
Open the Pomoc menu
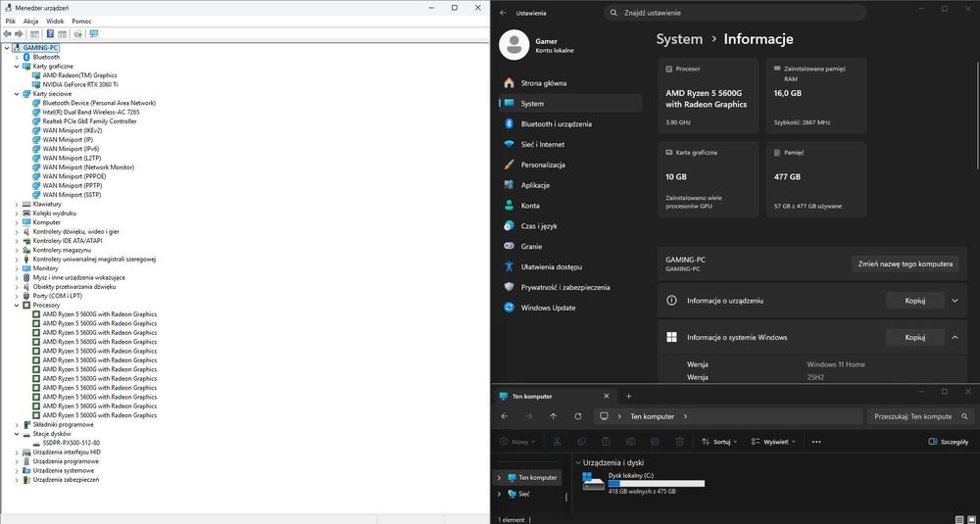81,22
